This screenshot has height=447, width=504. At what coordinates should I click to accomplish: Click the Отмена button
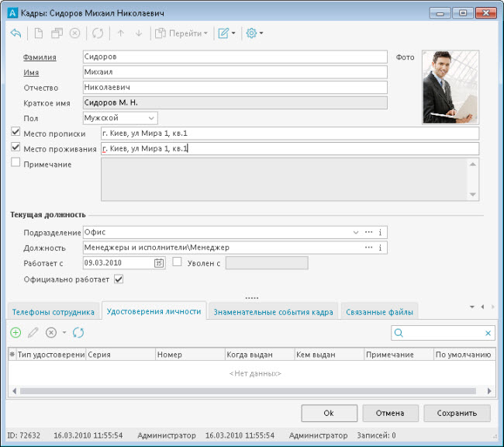tap(389, 413)
